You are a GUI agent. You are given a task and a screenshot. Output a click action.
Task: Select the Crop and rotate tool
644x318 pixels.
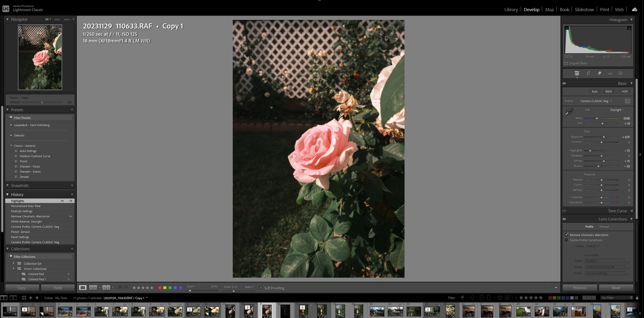[x=588, y=73]
